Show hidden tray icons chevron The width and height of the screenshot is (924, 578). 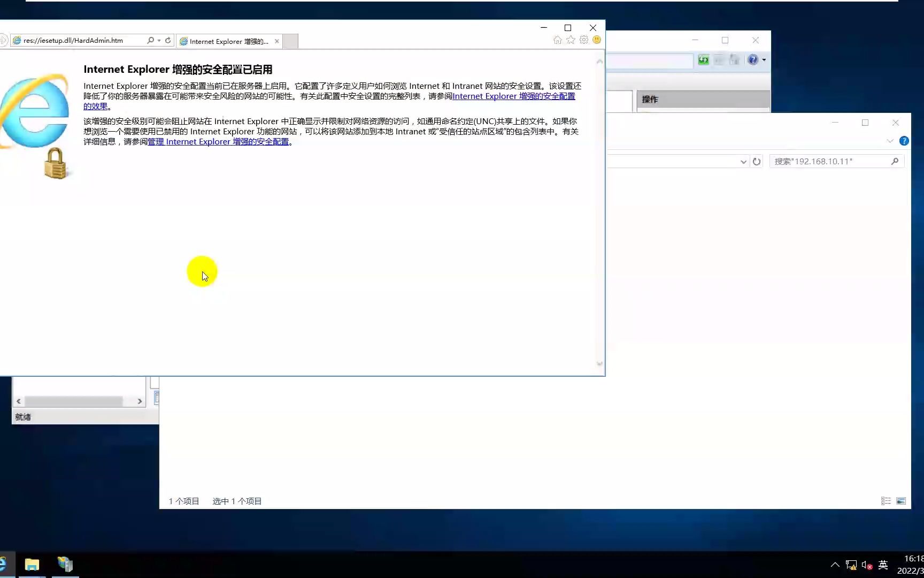(x=835, y=565)
